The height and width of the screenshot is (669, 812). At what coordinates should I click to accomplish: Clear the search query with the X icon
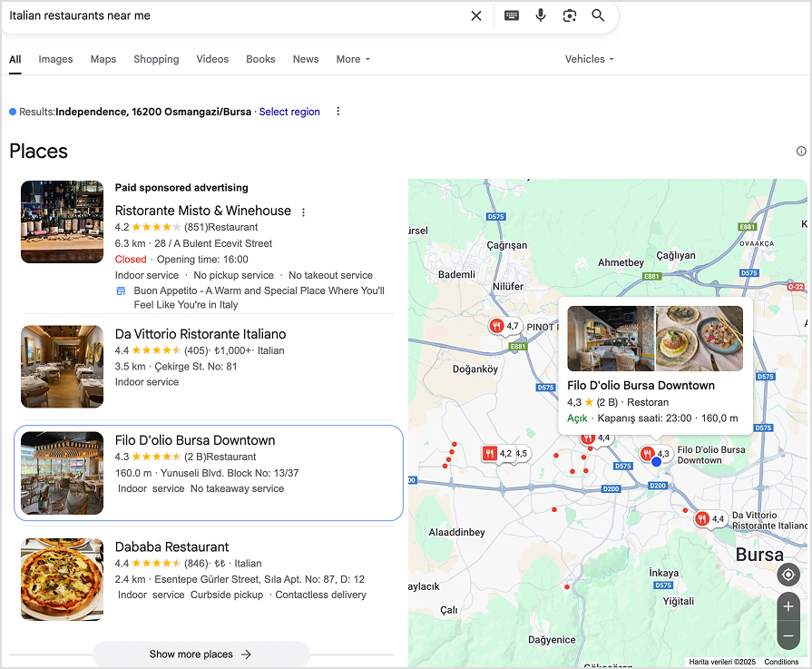(476, 15)
